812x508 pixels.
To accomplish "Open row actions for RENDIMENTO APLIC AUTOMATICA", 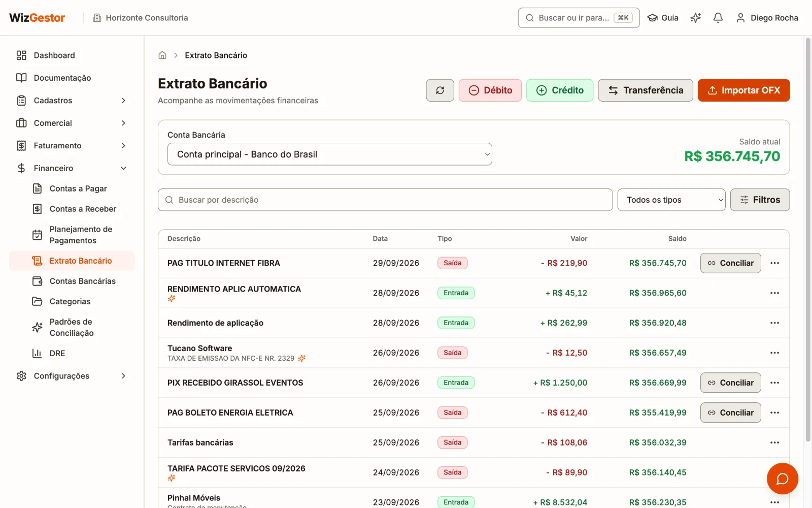I will click(x=774, y=293).
